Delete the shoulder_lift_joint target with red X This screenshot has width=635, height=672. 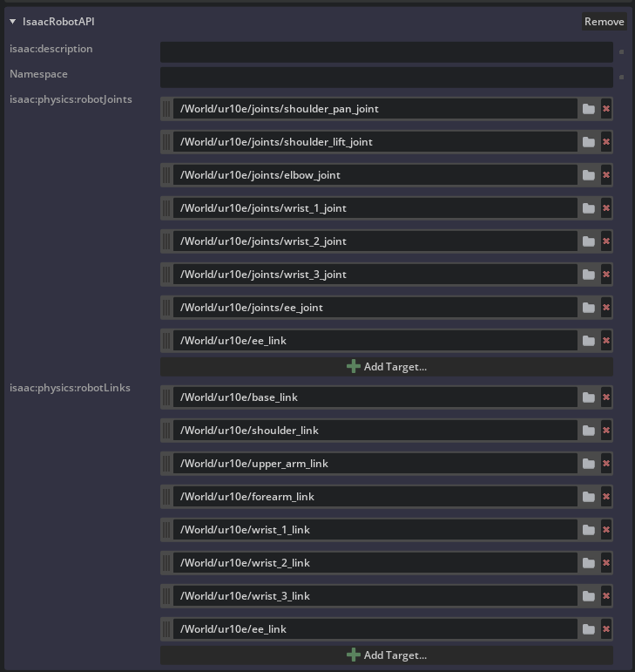[606, 142]
